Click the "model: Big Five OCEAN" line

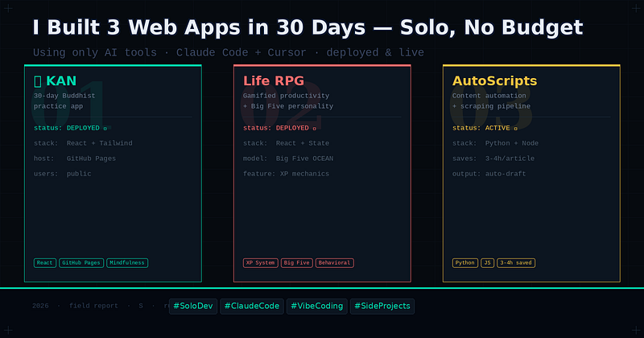(x=288, y=159)
